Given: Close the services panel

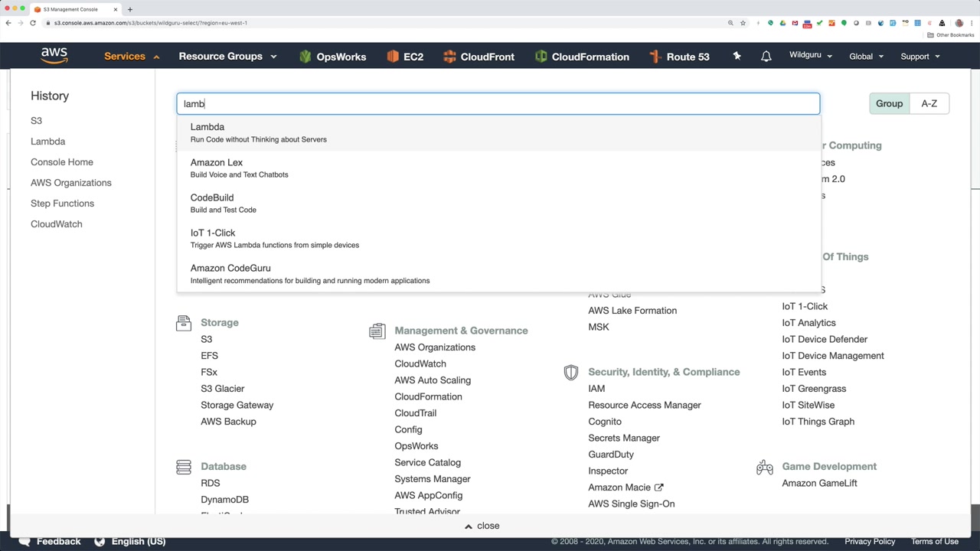Looking at the screenshot, I should pos(482,526).
